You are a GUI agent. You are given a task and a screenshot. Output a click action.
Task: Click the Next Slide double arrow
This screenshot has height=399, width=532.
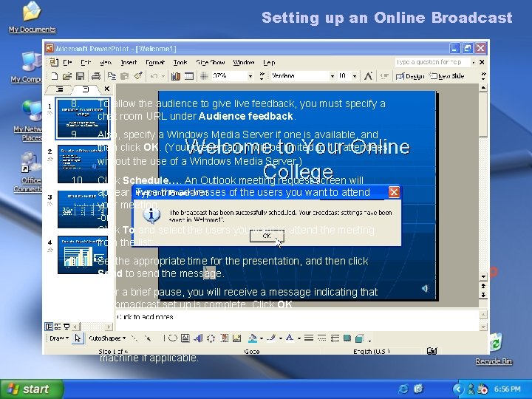point(483,295)
